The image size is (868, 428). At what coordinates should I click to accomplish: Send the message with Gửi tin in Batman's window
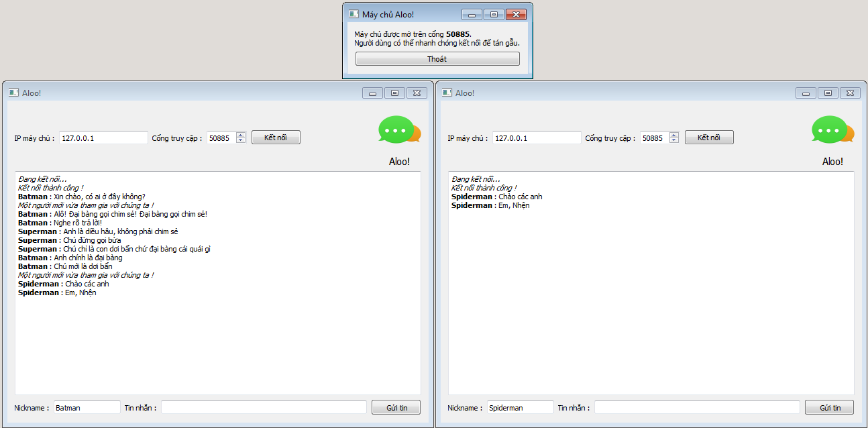point(396,407)
